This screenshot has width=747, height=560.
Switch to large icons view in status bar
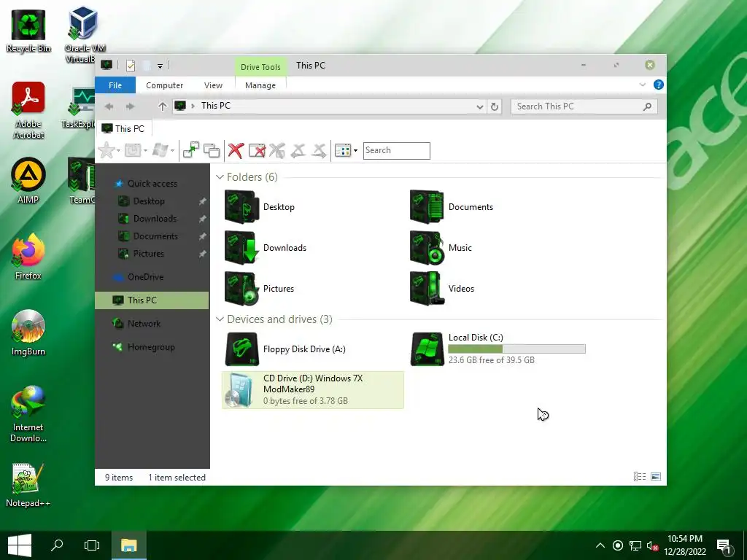point(656,477)
